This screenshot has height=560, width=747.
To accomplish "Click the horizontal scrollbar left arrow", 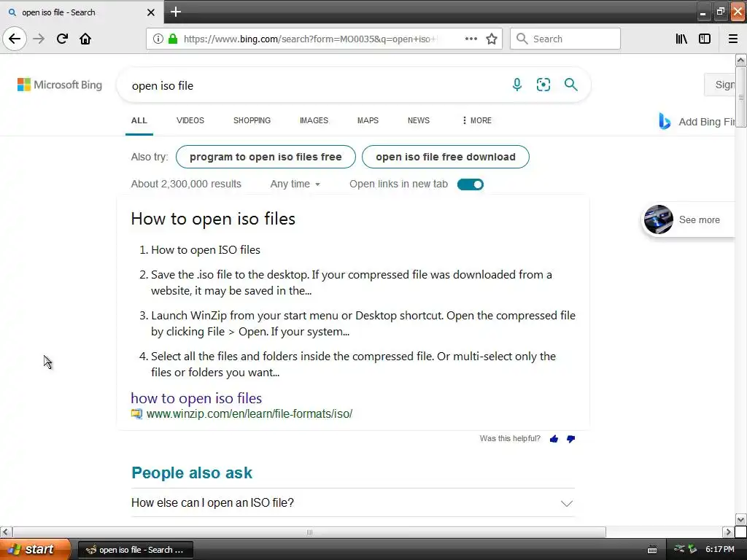I will pyautogui.click(x=6, y=532).
